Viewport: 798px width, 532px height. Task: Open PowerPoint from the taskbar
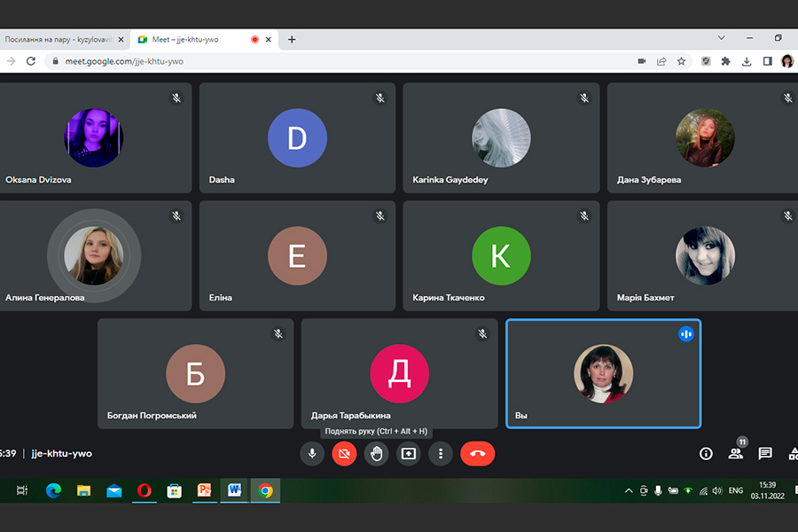204,490
